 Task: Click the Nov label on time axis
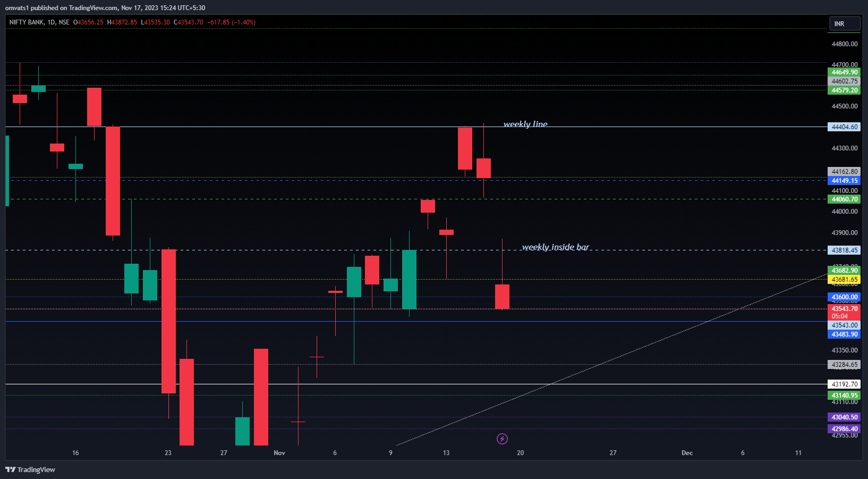pos(279,453)
